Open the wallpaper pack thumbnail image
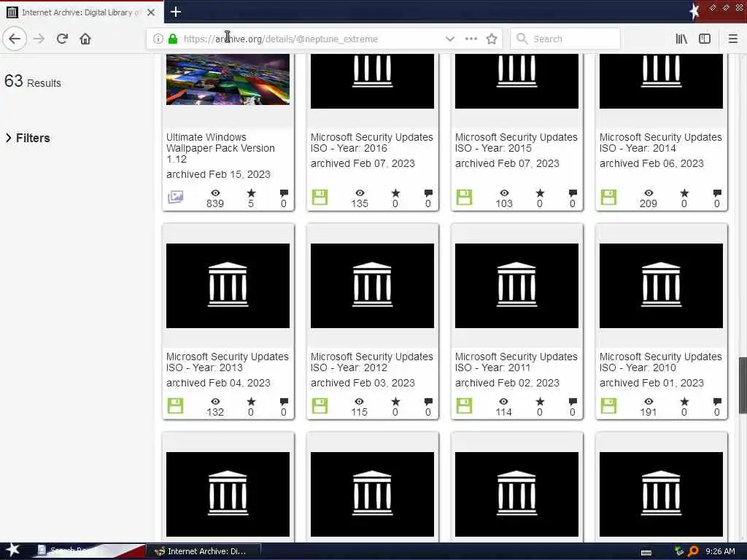 (228, 79)
